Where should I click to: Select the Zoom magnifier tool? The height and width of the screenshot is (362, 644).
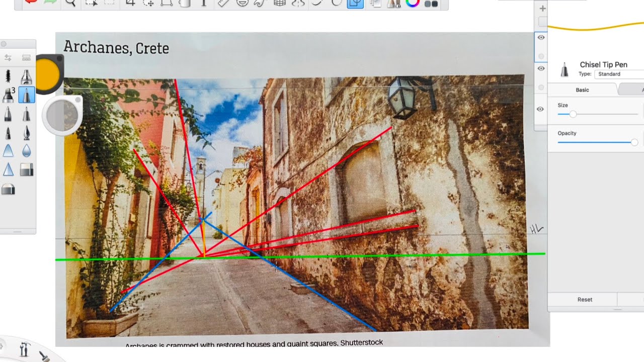coord(70,3)
